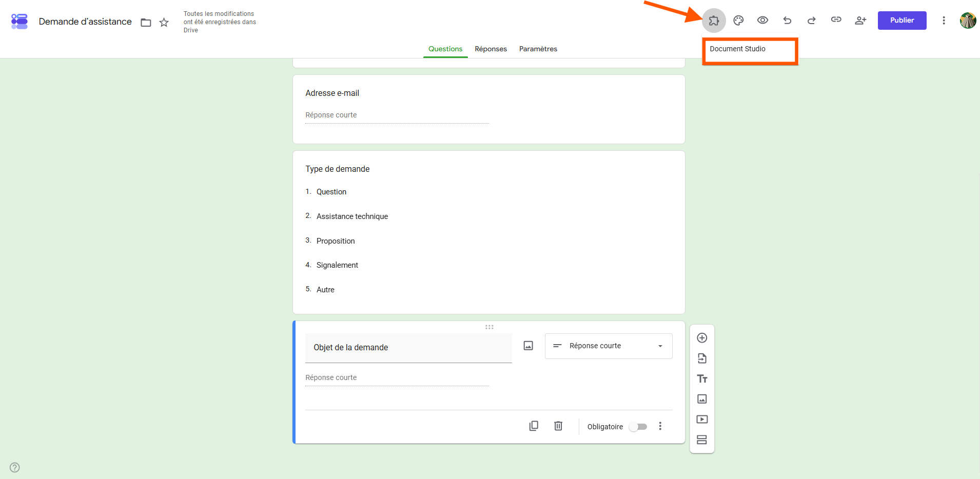
Task: Open the theme customization palette
Action: (738, 21)
